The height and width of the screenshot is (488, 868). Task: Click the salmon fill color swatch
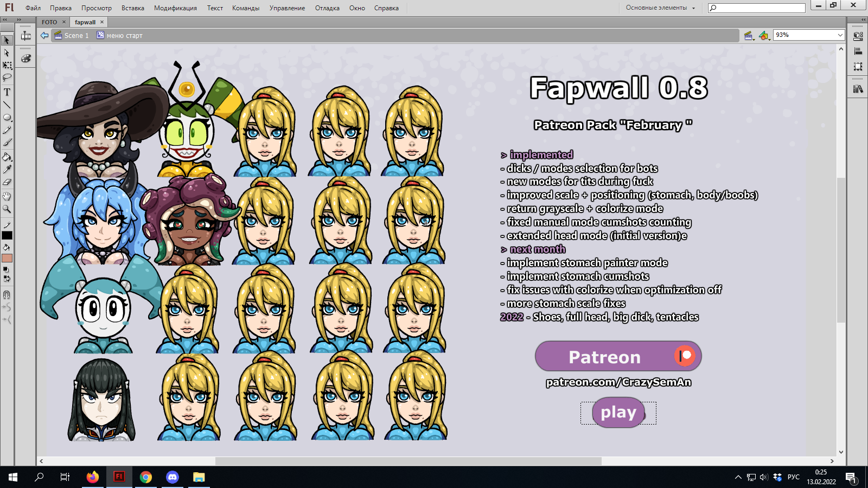(7, 258)
